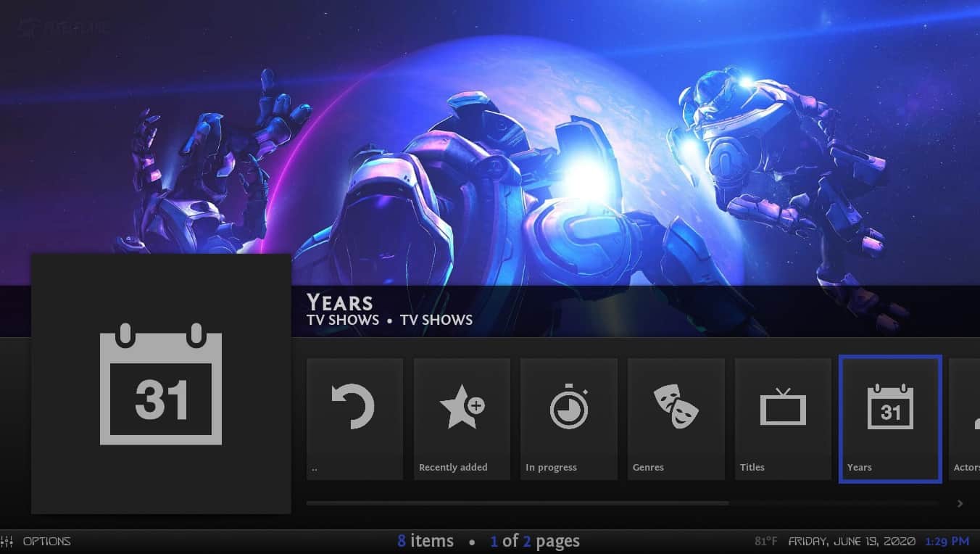Go back using the return arrow tile
This screenshot has width=980, height=554.
354,418
